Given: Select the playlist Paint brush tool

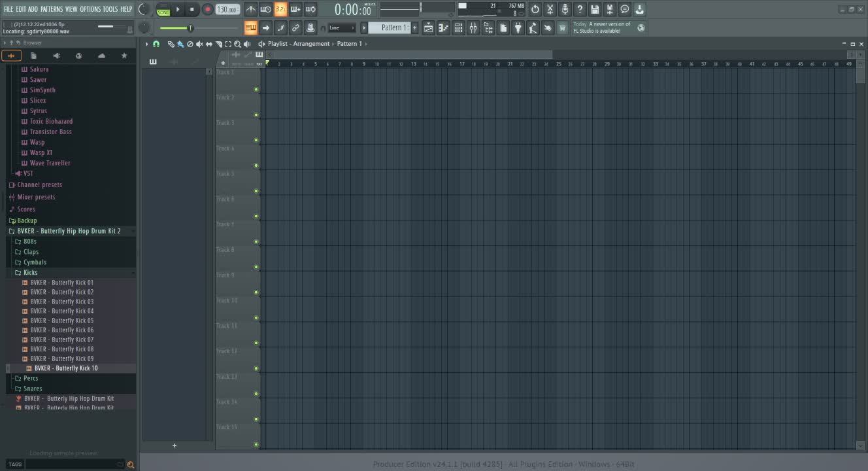Looking at the screenshot, I should tap(180, 44).
